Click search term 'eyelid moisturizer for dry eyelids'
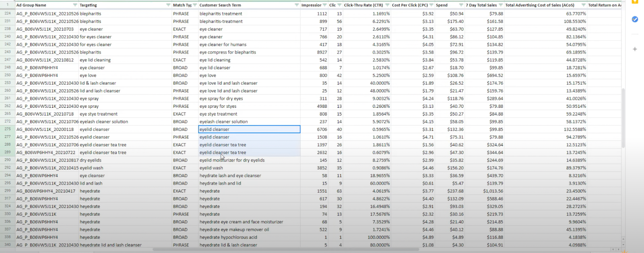The image size is (644, 253). (x=232, y=160)
